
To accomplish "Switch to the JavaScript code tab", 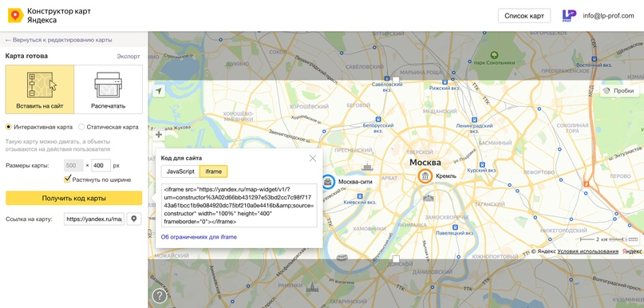I will point(180,172).
